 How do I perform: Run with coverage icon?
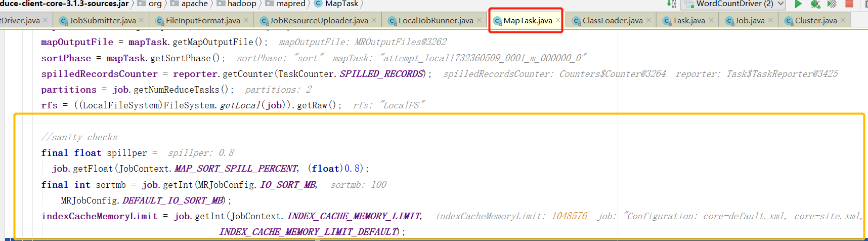[832, 4]
